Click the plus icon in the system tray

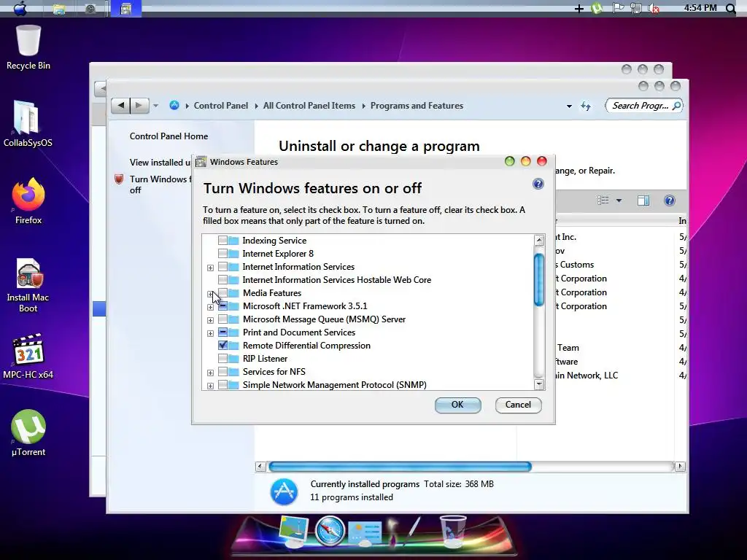point(578,9)
